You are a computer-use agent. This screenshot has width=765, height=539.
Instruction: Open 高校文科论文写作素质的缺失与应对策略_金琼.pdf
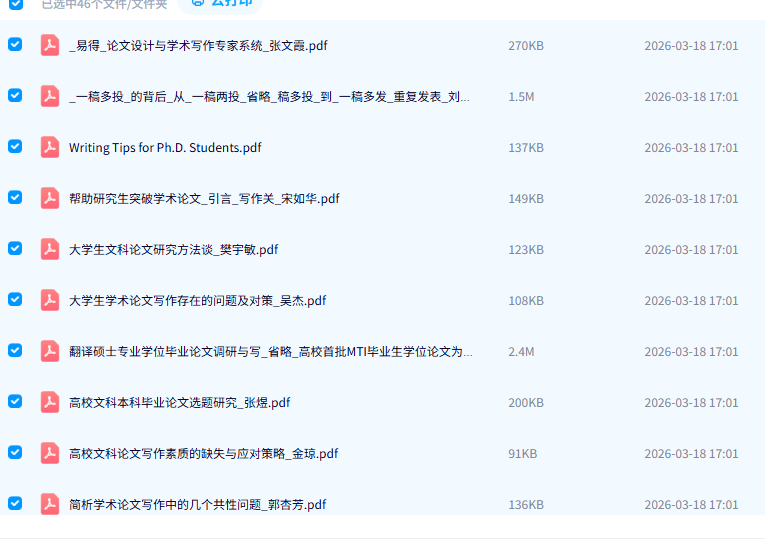tap(203, 453)
